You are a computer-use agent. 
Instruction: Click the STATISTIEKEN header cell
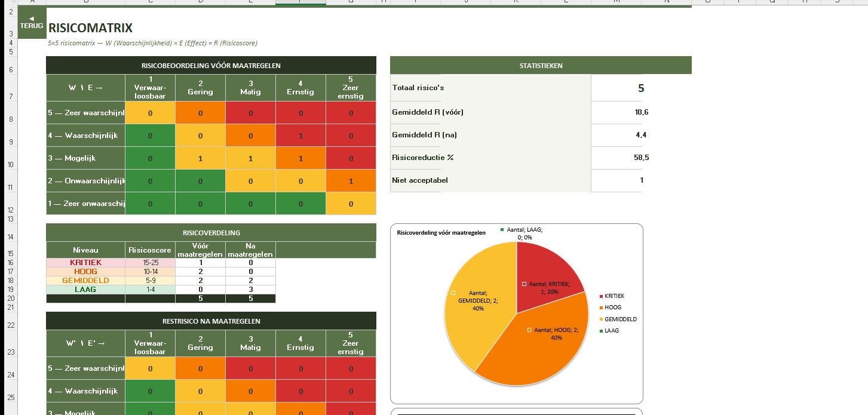click(540, 66)
